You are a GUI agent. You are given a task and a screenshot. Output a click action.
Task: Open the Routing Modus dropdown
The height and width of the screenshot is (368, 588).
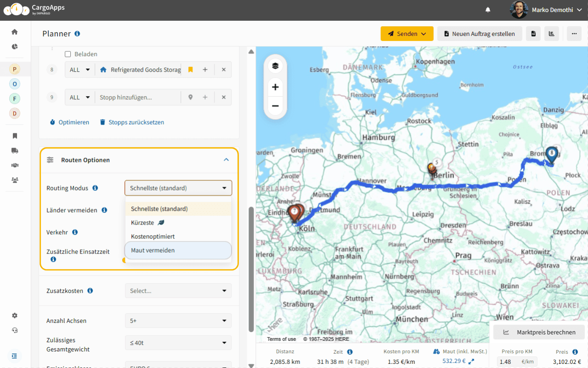[178, 188]
